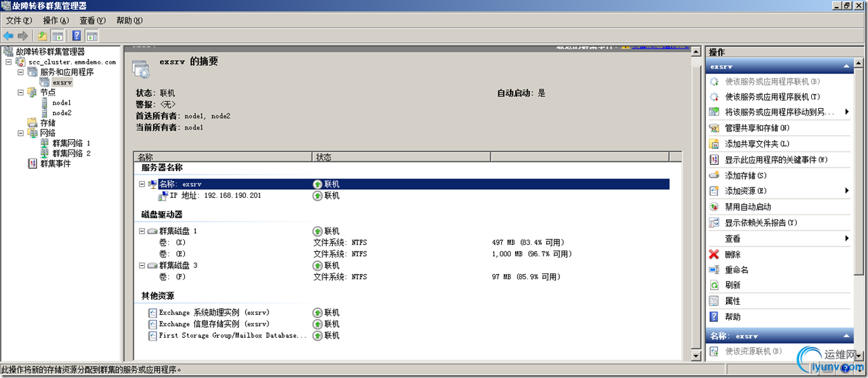Select 故障转移群集管理器 root node in tree
Screen dimensions: 868x378
(x=50, y=51)
